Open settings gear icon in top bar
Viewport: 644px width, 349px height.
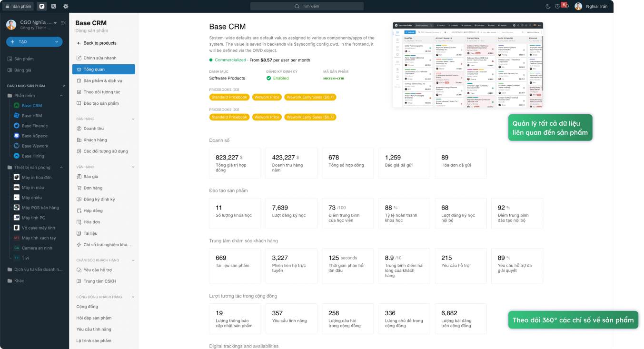click(66, 6)
